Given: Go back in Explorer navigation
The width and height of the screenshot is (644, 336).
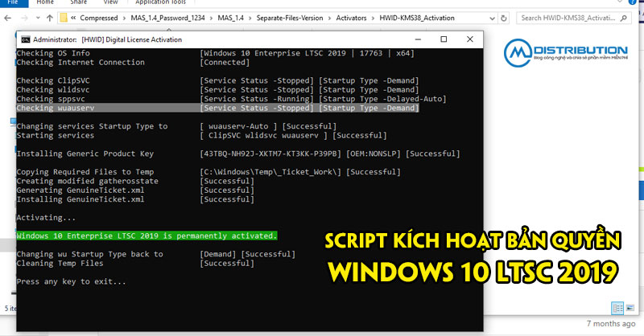Looking at the screenshot, I should point(8,18).
